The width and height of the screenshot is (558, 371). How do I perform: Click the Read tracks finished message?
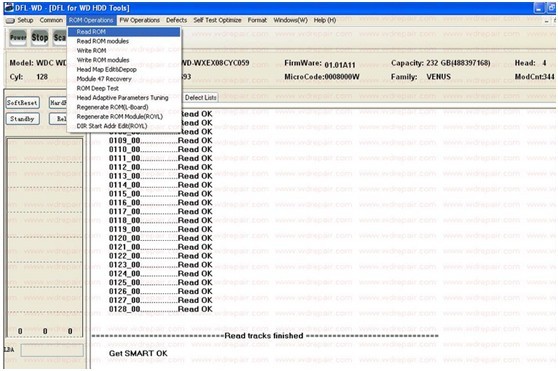pos(264,336)
